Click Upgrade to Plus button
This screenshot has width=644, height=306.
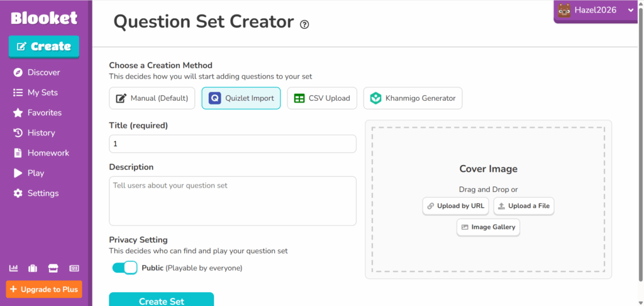[x=44, y=290]
